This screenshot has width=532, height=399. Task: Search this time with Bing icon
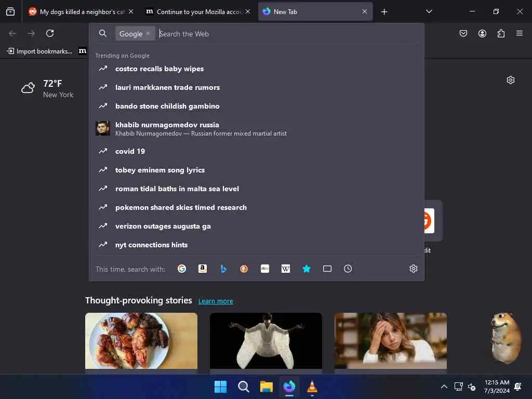pos(223,269)
